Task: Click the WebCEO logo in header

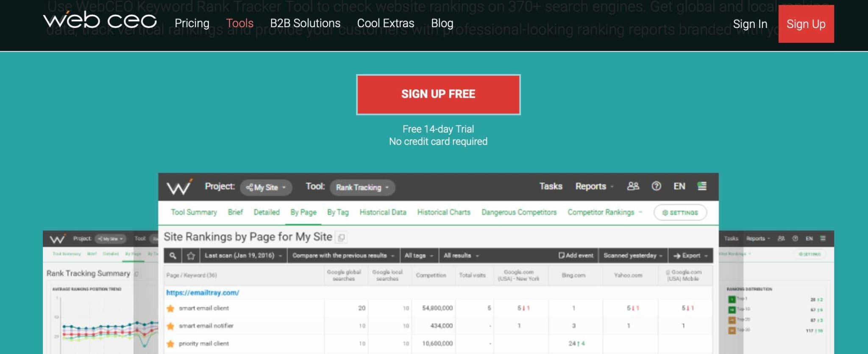Action: point(100,21)
